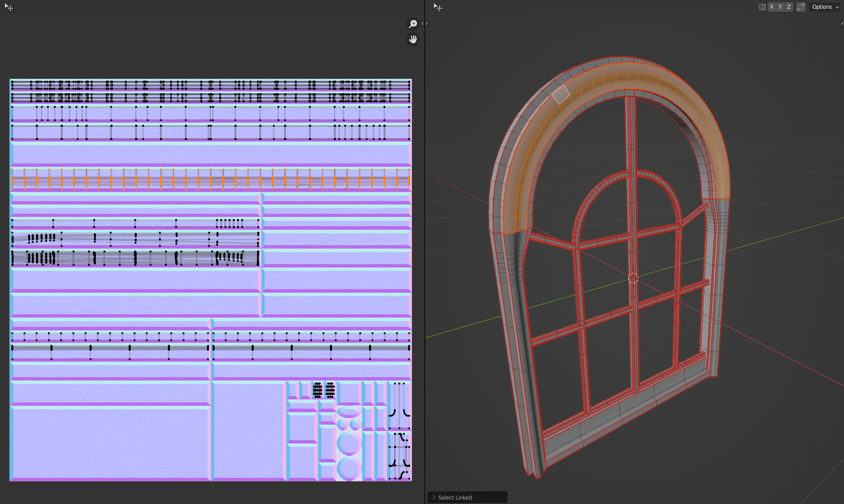Show the 3D viewport toolbar with right arrow
Viewport: 844px width, 504px height.
427,24
